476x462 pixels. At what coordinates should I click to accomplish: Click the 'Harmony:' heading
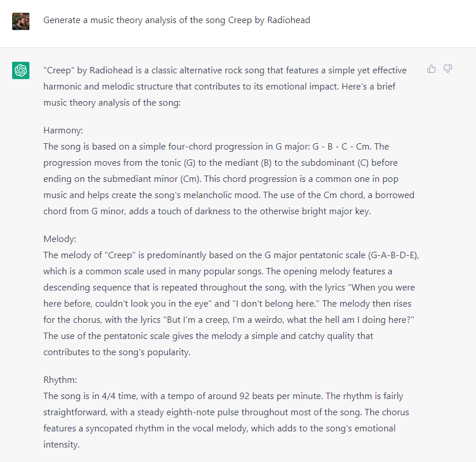[63, 131]
